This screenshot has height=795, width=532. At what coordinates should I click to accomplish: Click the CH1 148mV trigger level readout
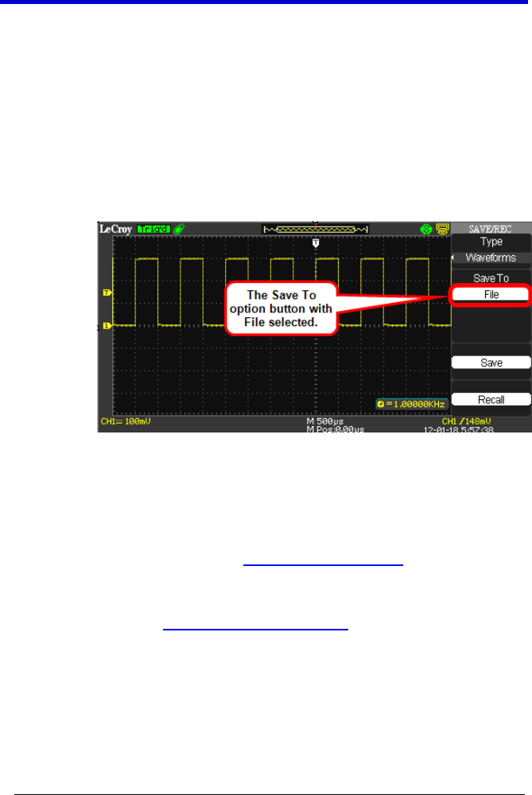(467, 421)
